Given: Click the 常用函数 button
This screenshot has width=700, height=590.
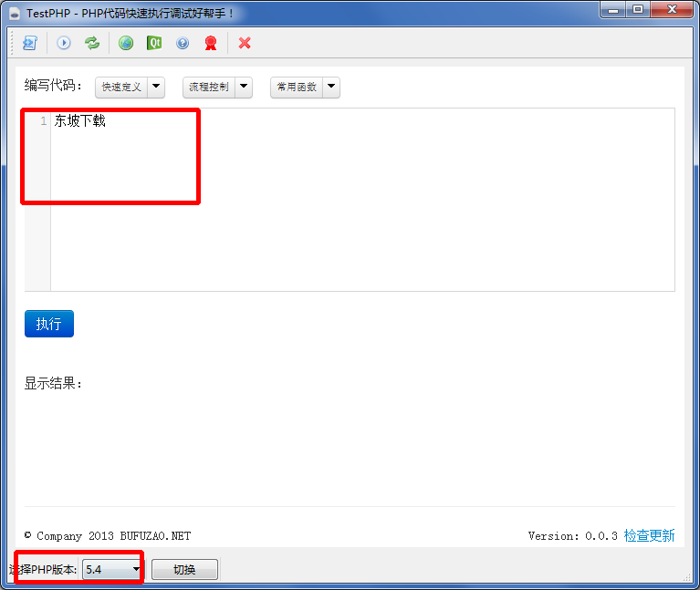Looking at the screenshot, I should tap(297, 87).
